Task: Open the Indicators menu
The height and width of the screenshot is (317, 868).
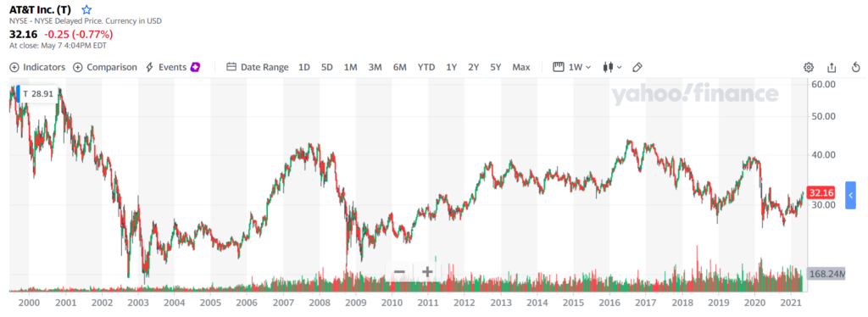Action: pyautogui.click(x=37, y=67)
